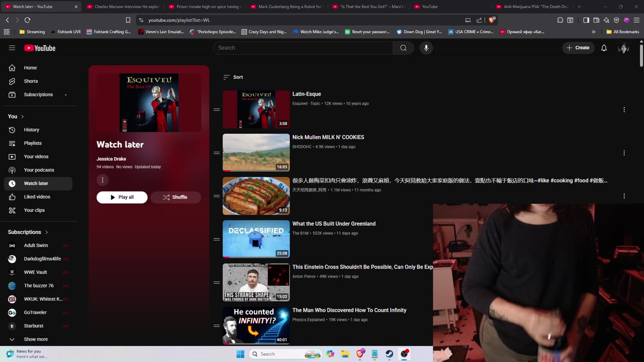This screenshot has width=644, height=362.
Task: Open more actions for Latin-Esque video
Action: point(624,110)
